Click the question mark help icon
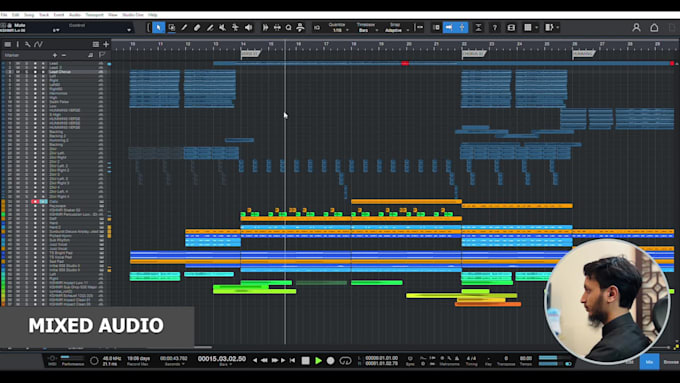680x383 pixels. pos(495,28)
